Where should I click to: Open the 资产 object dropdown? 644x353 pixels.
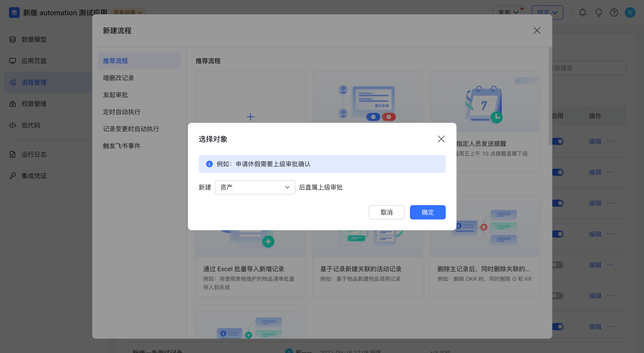pos(255,187)
